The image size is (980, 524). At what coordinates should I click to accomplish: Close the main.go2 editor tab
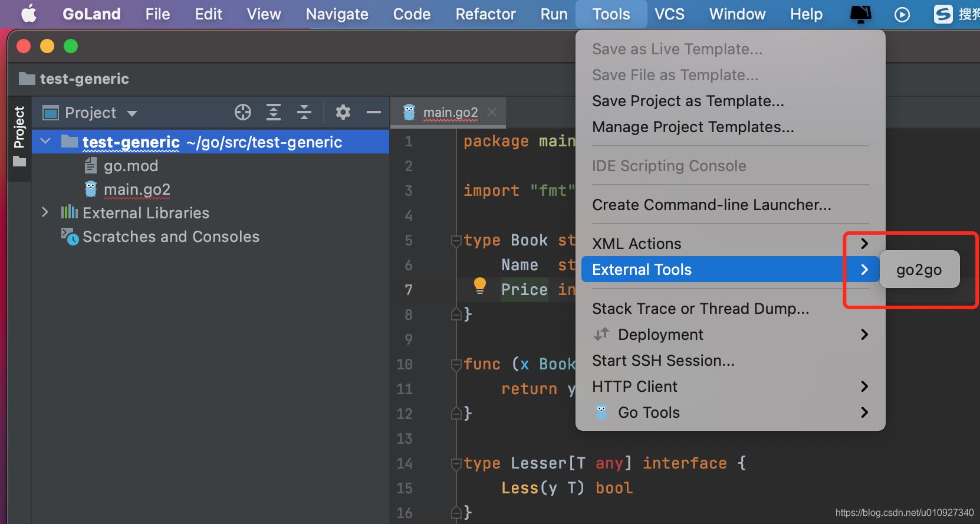(492, 112)
